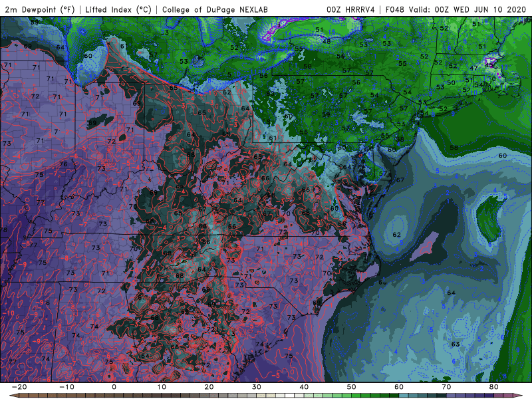
Task: Click the '40' color scale label
Action: point(304,387)
